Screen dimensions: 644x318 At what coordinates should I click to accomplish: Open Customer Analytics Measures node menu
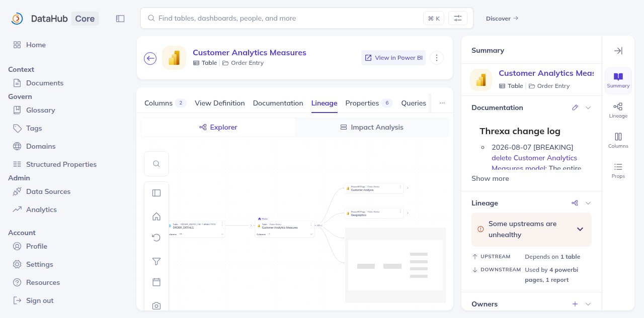click(x=311, y=225)
